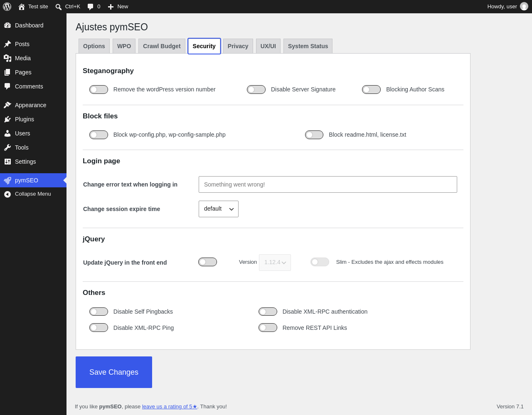Toggle the Slim jQuery switch

(320, 262)
